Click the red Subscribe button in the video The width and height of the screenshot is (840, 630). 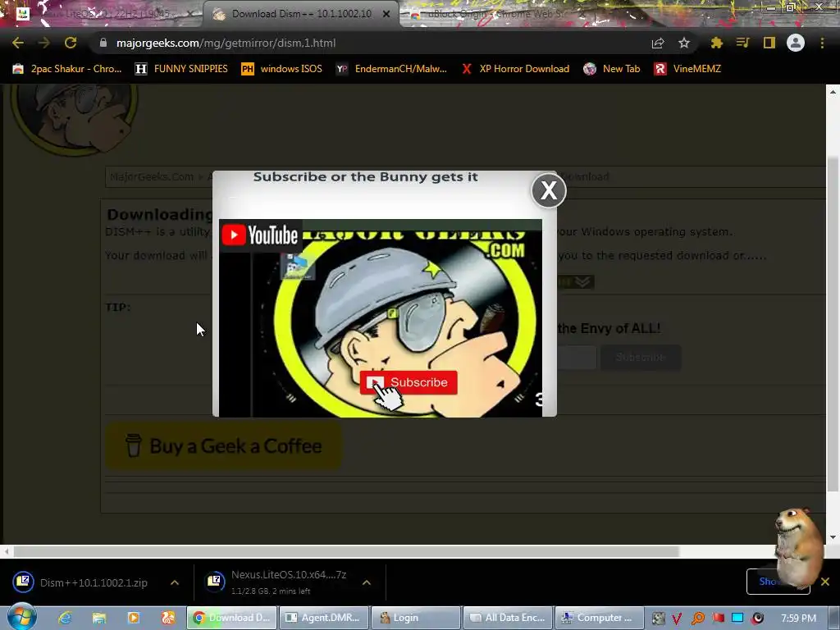[x=409, y=382]
